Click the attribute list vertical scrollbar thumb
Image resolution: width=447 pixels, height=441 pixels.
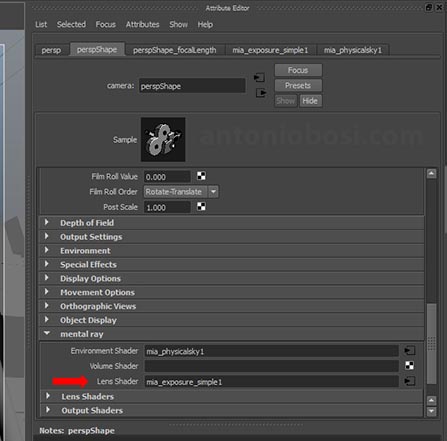(x=431, y=343)
